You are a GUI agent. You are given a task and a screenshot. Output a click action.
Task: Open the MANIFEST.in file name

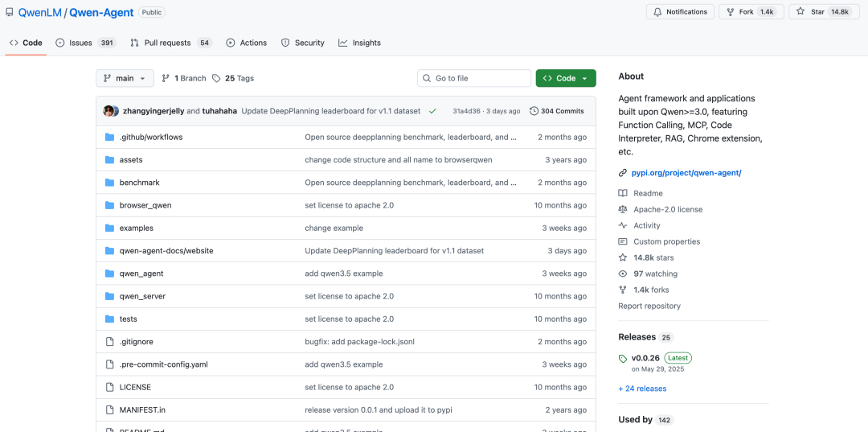coord(142,409)
